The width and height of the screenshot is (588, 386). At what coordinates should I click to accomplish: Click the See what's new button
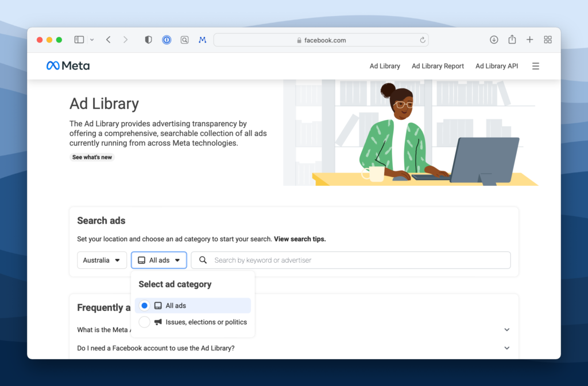[92, 157]
